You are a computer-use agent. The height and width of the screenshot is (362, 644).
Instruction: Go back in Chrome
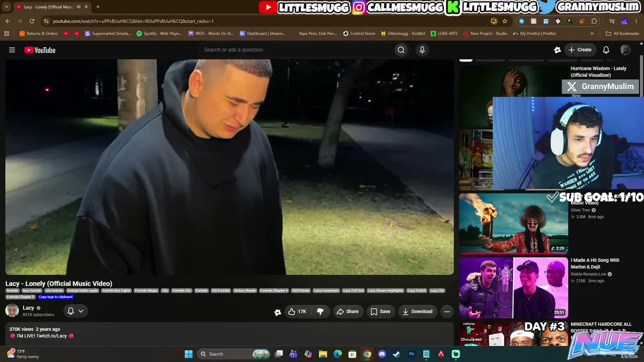tap(8, 21)
